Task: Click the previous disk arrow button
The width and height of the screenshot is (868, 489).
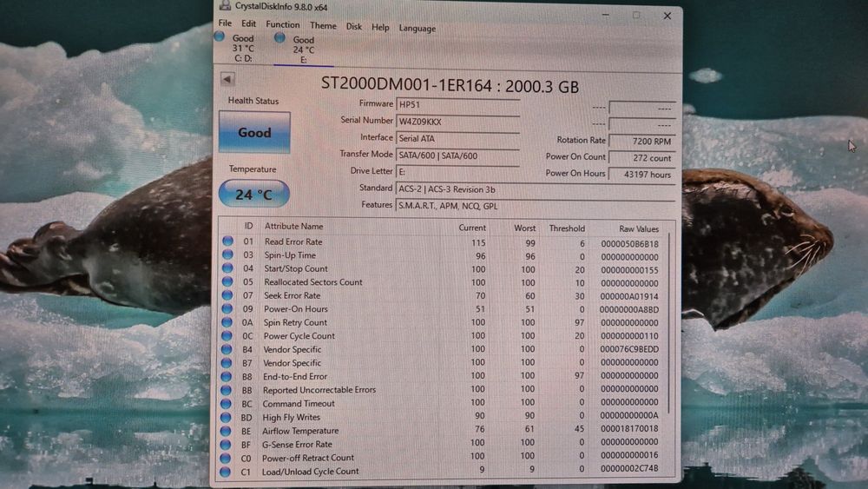Action: point(227,79)
